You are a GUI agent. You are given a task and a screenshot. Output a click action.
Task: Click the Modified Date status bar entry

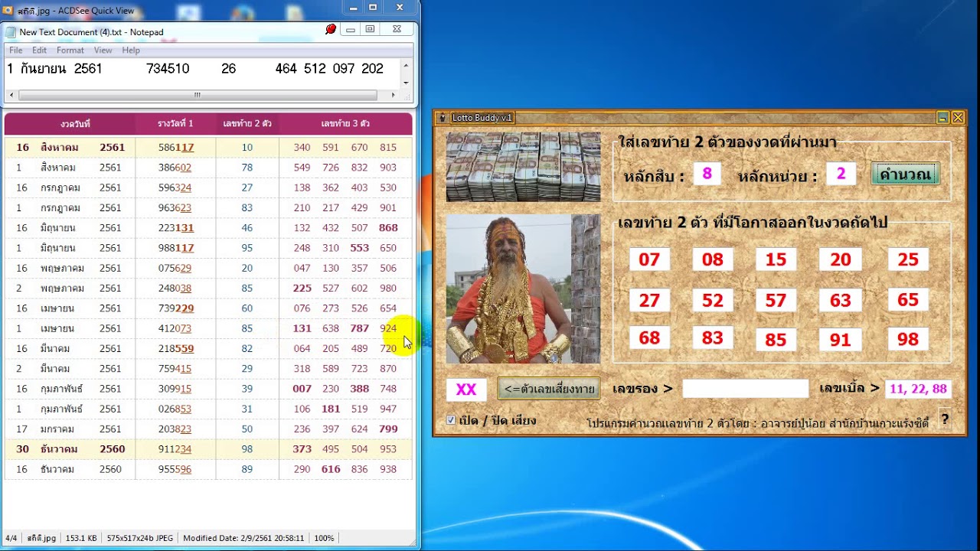tap(243, 538)
